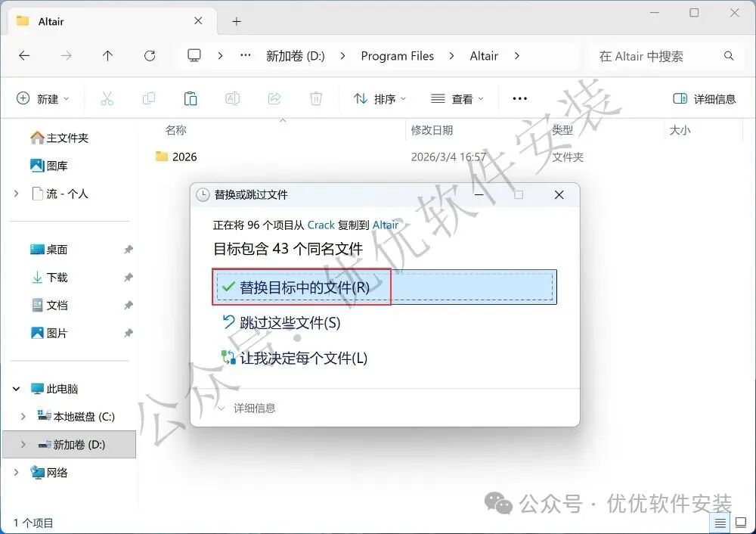
Task: Click the 在 Altair 中搜索 search box
Action: (666, 56)
